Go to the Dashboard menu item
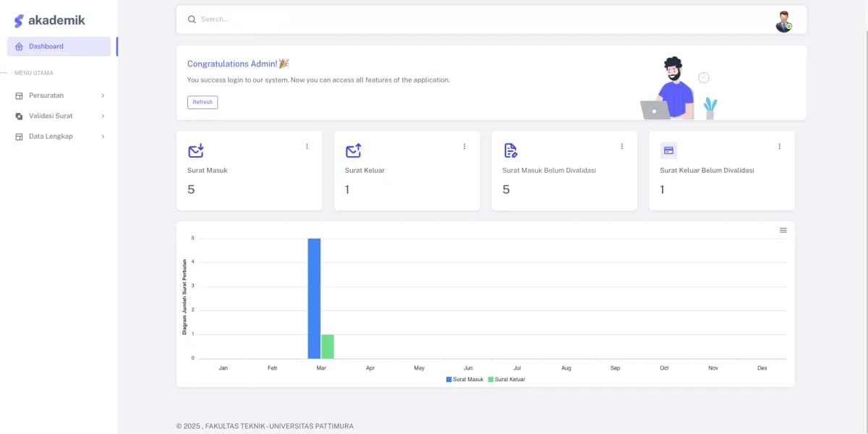Viewport: 868px width, 434px height. click(59, 46)
